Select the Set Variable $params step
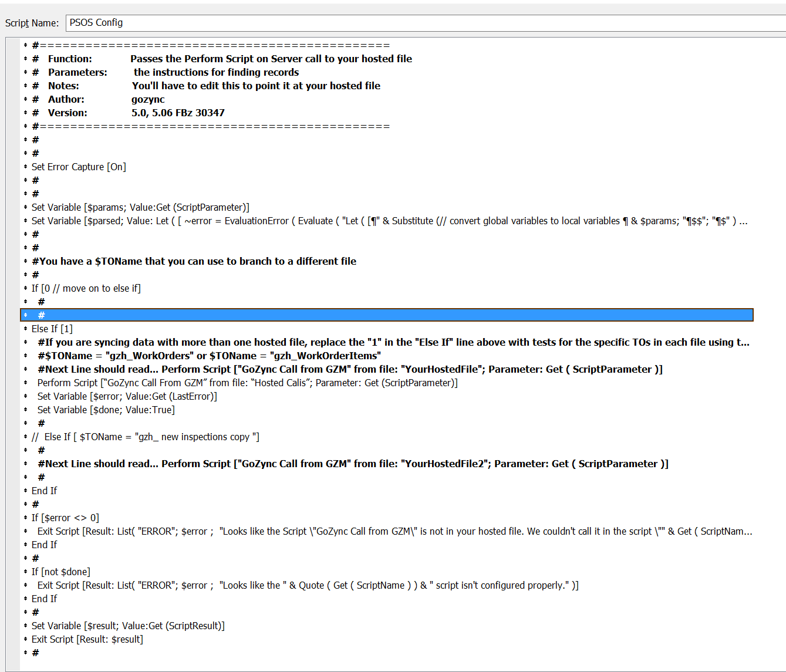This screenshot has height=672, width=786. (140, 207)
